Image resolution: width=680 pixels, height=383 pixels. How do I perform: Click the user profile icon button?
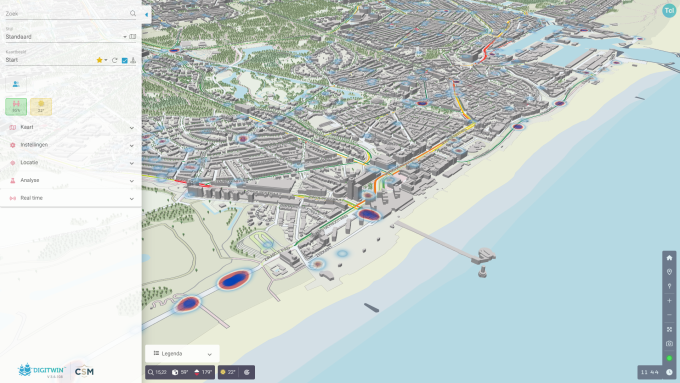point(16,84)
